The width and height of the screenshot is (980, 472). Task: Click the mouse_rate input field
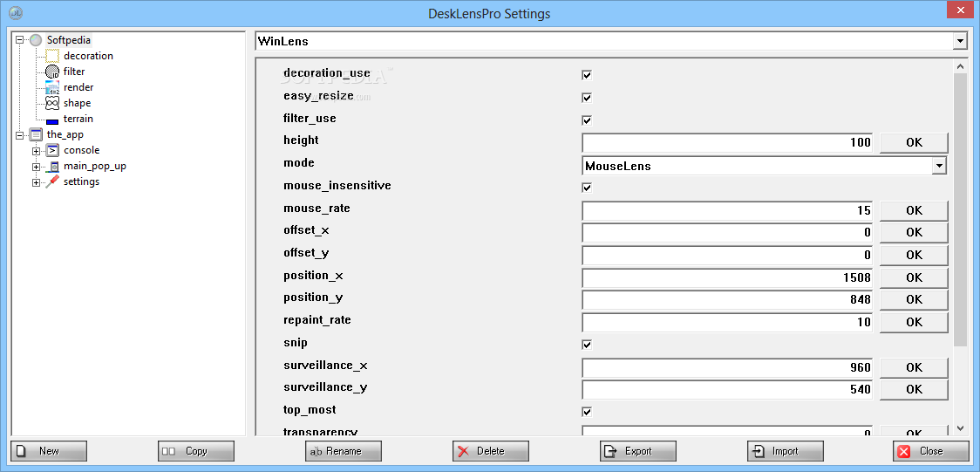click(x=729, y=211)
